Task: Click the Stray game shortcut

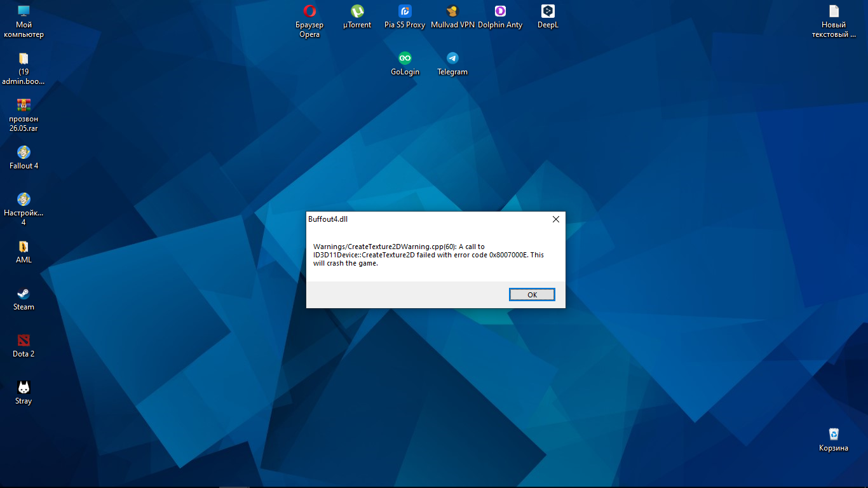Action: (24, 388)
